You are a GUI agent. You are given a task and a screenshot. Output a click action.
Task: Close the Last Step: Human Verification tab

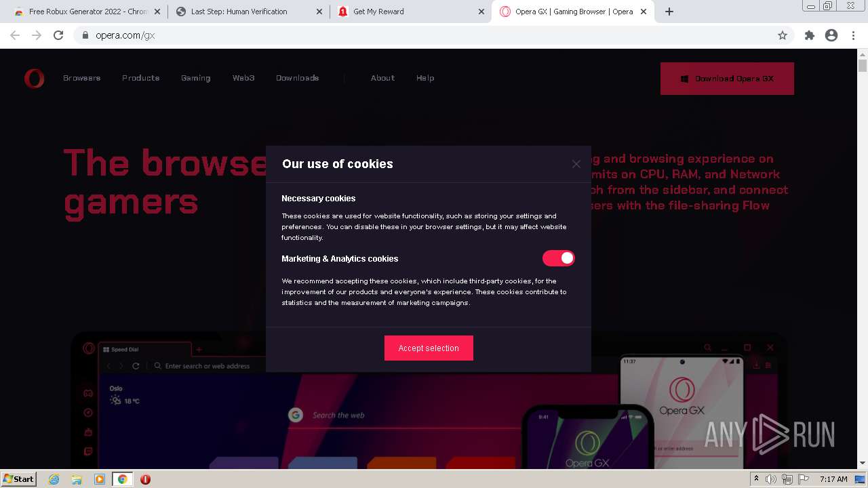(x=319, y=12)
